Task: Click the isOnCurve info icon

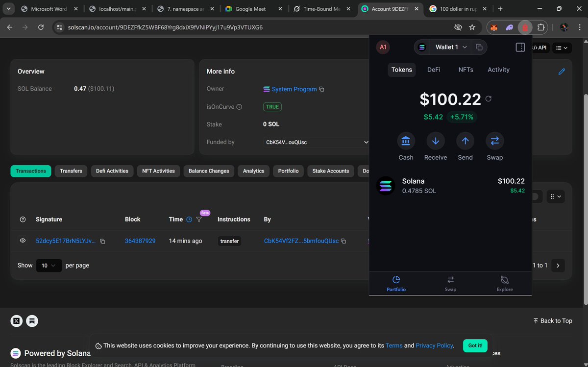Action: point(239,107)
